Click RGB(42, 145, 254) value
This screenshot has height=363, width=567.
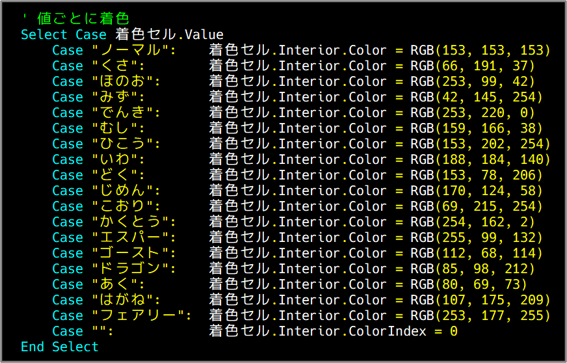[x=477, y=97]
